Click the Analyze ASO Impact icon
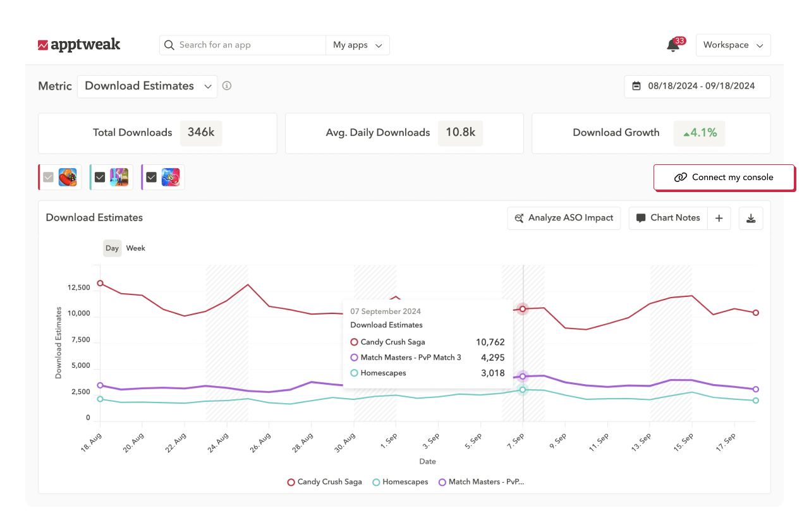Screen dimensions: 809x532 519,218
